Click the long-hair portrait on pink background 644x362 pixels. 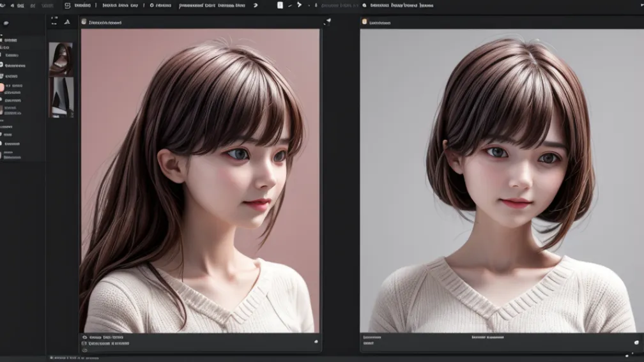200,181
